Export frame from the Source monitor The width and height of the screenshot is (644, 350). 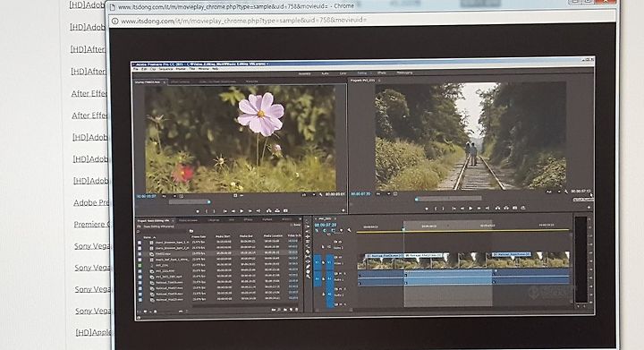click(x=285, y=210)
